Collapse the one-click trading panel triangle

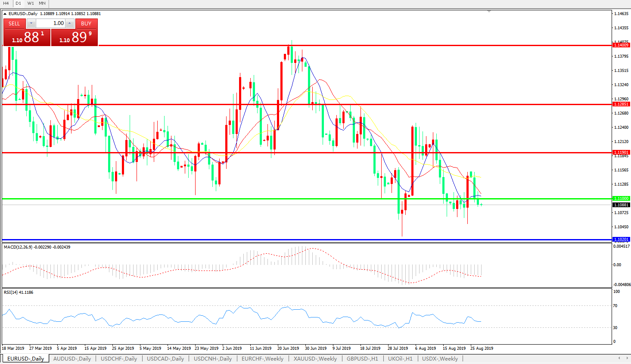[x=5, y=14]
